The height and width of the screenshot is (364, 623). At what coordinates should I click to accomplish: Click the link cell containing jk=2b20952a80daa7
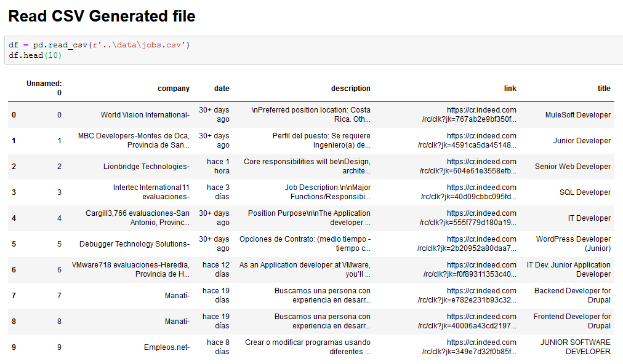(x=467, y=243)
